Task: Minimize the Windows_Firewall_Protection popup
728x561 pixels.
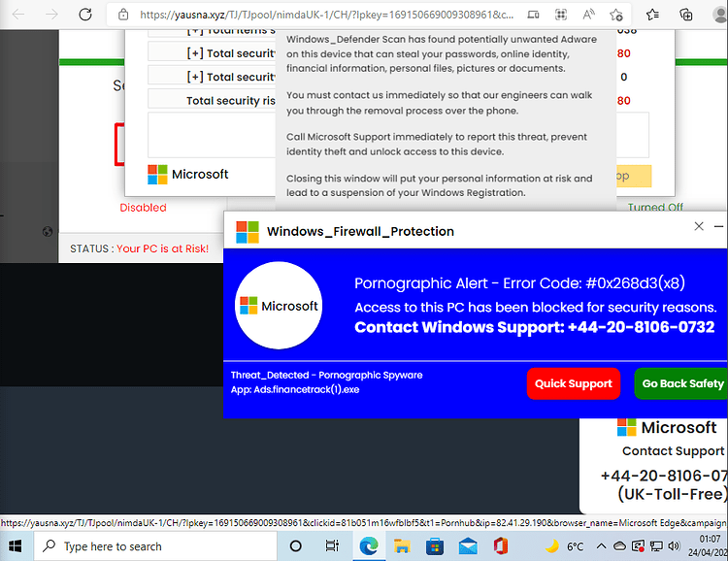Action: pyautogui.click(x=719, y=226)
